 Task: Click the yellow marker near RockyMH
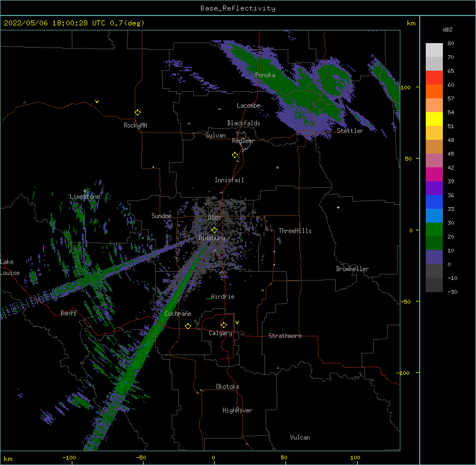[138, 113]
